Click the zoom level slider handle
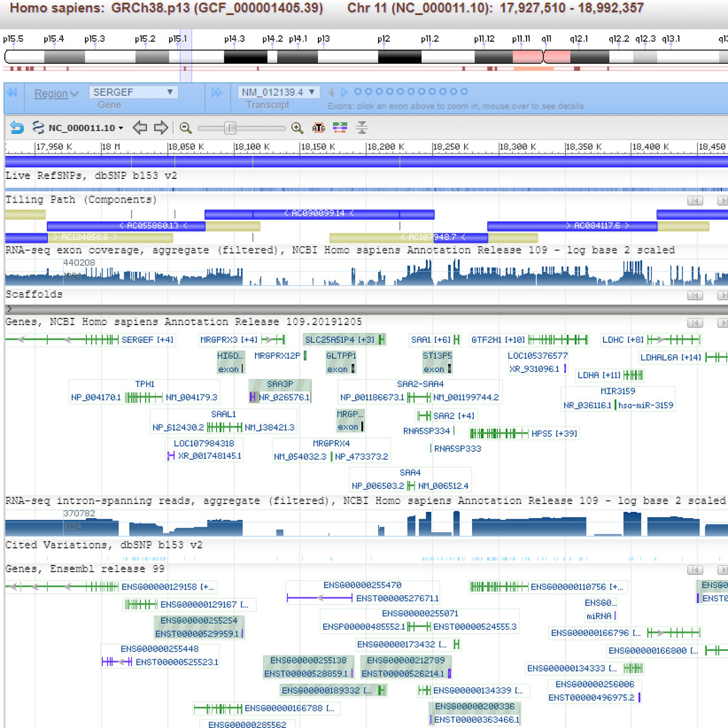The height and width of the screenshot is (728, 728). coord(230,128)
